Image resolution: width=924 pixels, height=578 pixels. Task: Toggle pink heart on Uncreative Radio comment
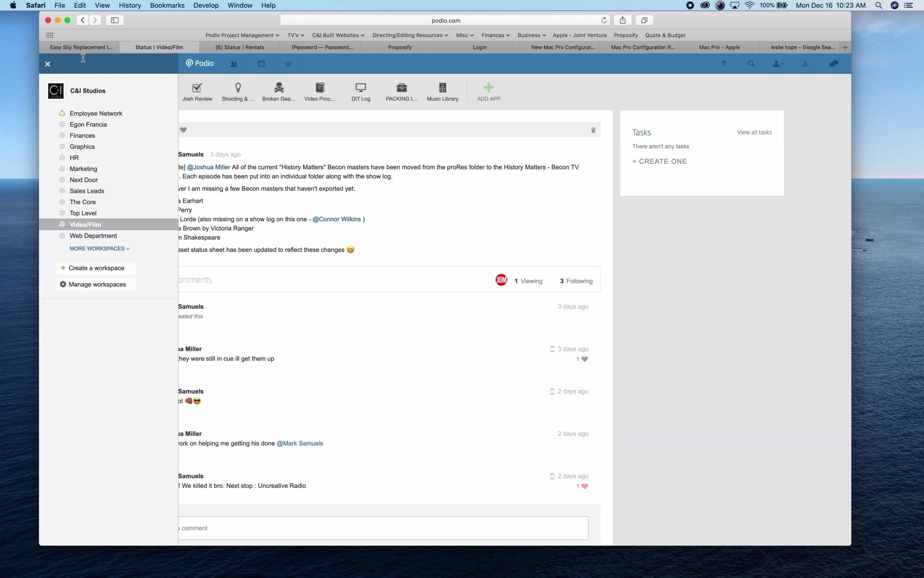585,486
